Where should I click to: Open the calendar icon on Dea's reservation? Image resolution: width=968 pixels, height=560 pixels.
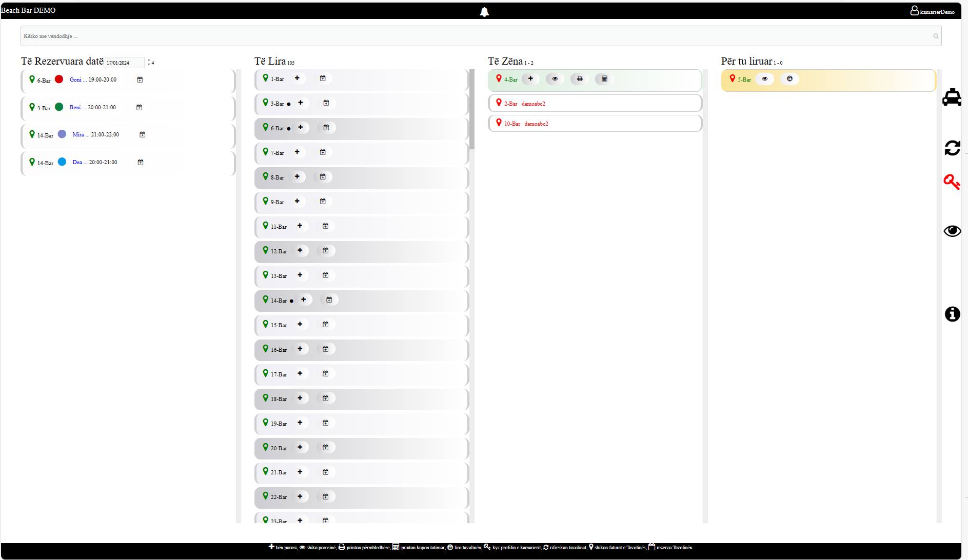tap(141, 163)
